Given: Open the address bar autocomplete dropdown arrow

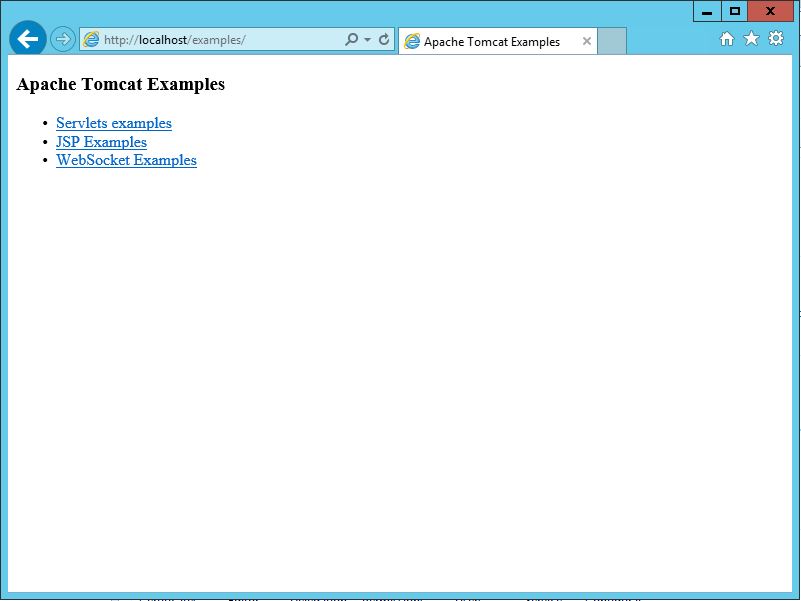Looking at the screenshot, I should coord(367,39).
